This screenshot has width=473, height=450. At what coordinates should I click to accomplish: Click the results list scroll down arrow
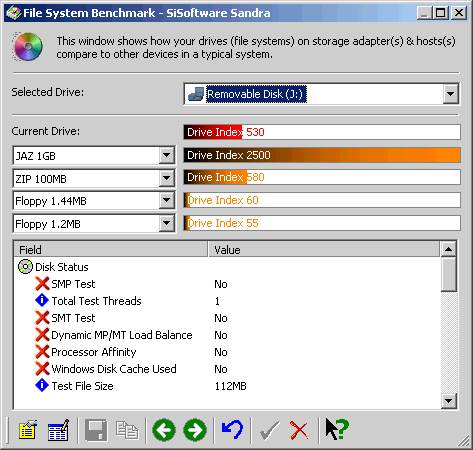448,401
